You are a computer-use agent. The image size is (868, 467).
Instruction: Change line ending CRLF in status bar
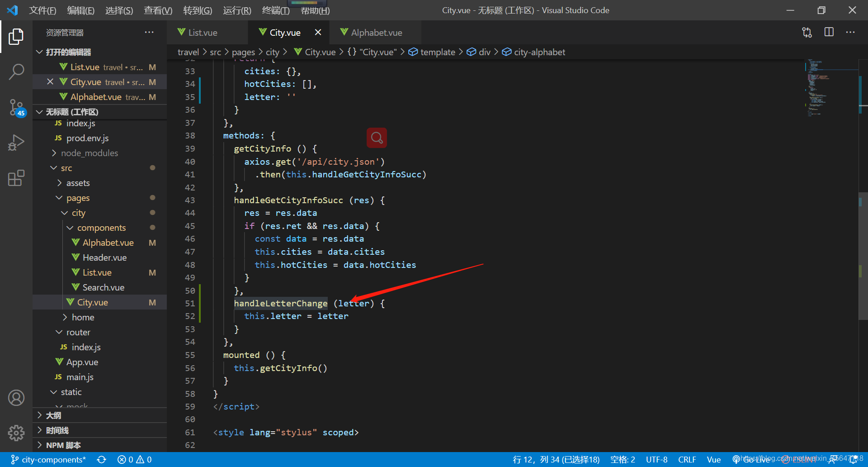687,460
